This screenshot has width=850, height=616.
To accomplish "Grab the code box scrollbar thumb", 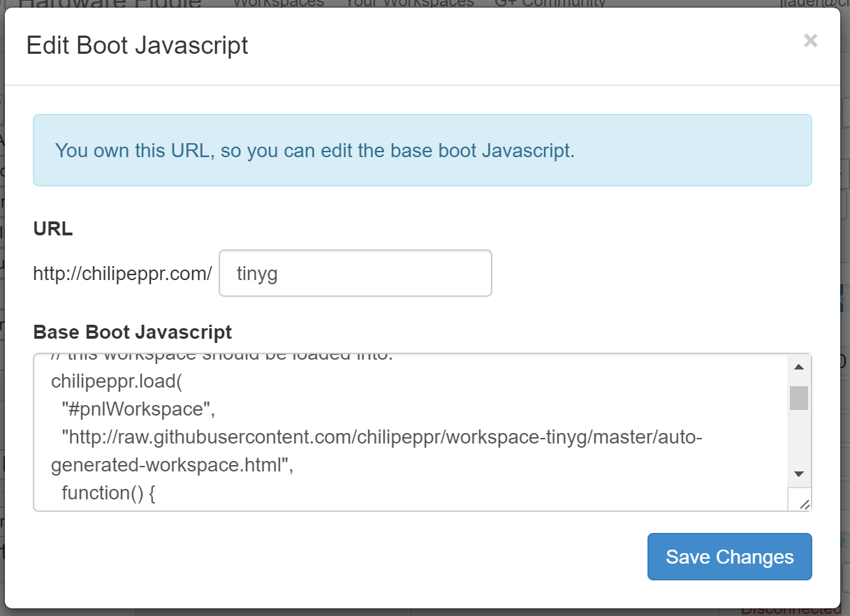I will click(798, 398).
